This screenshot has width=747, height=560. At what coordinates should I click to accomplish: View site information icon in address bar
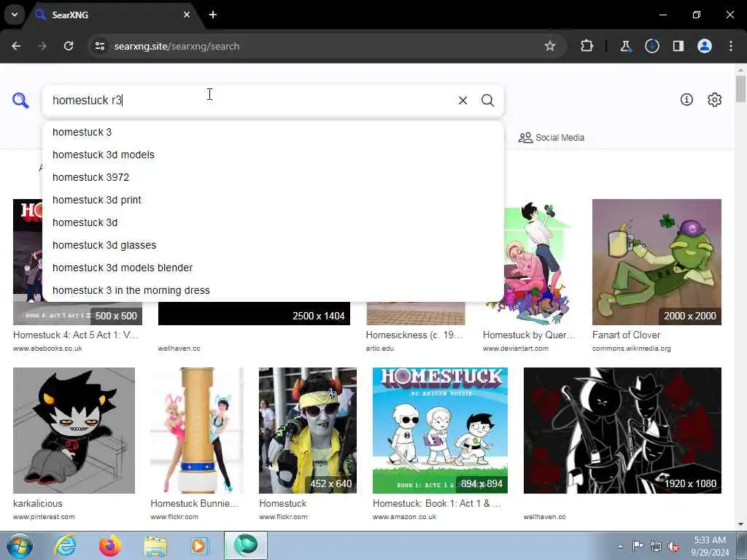(x=99, y=46)
